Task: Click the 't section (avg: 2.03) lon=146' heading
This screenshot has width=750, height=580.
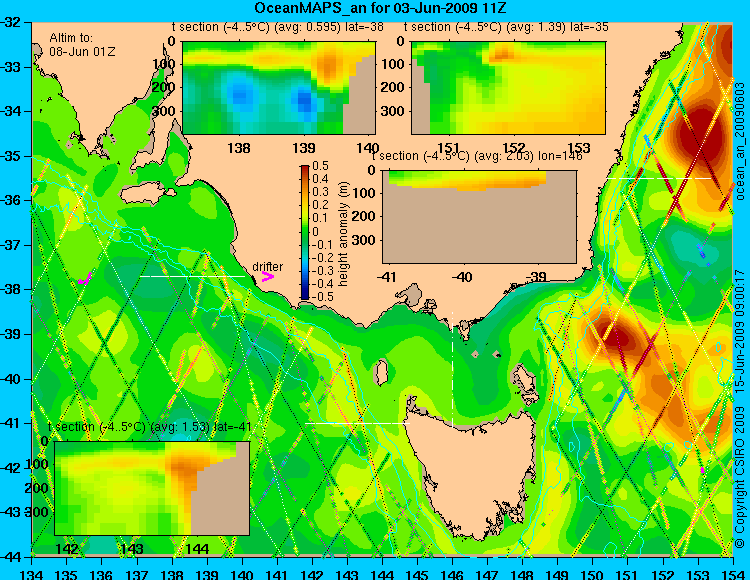Action: (x=477, y=156)
